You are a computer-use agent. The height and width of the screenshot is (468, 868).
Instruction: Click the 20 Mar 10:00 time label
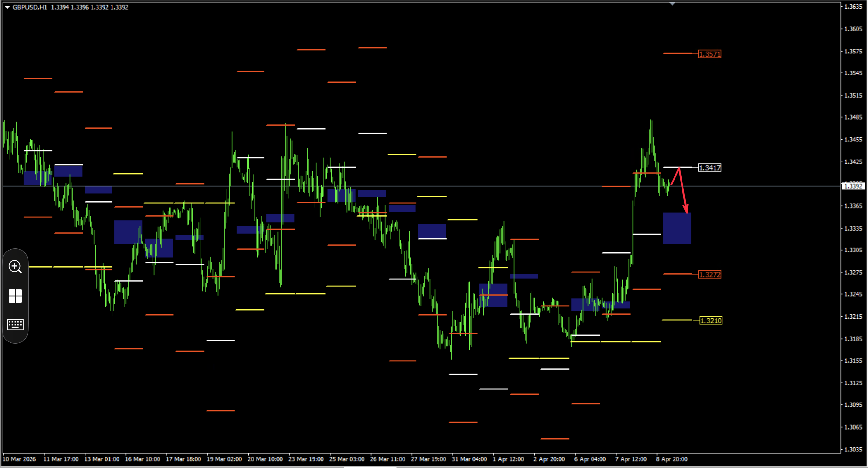265,459
